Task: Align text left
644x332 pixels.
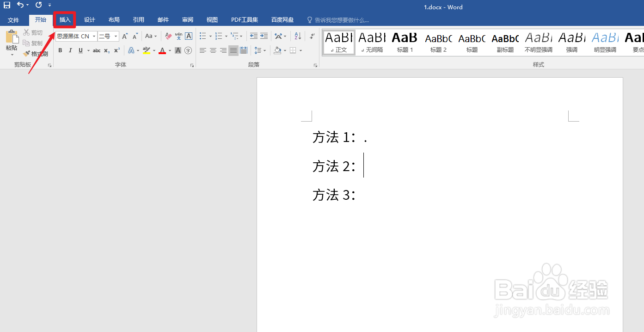Action: pos(202,50)
